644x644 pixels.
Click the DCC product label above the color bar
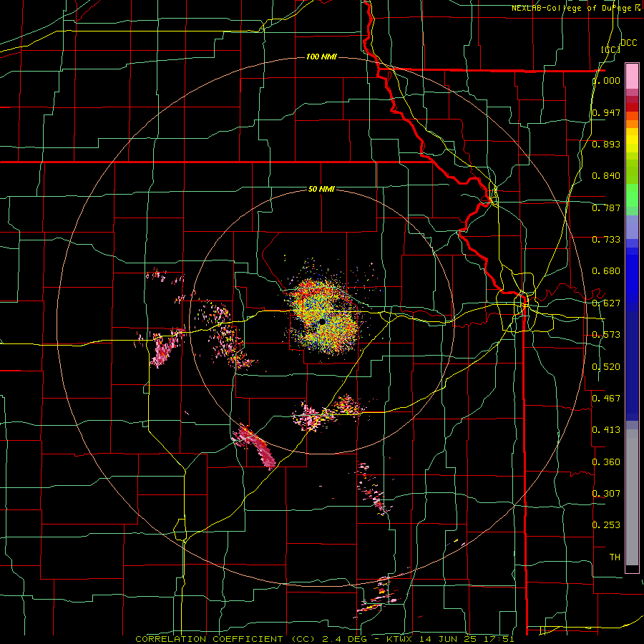[628, 43]
